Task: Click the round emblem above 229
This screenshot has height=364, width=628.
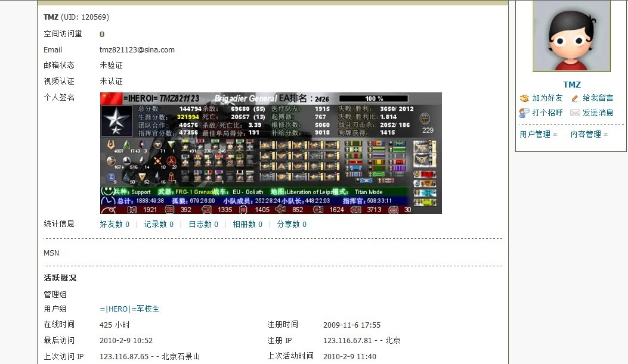Action: coord(425,119)
